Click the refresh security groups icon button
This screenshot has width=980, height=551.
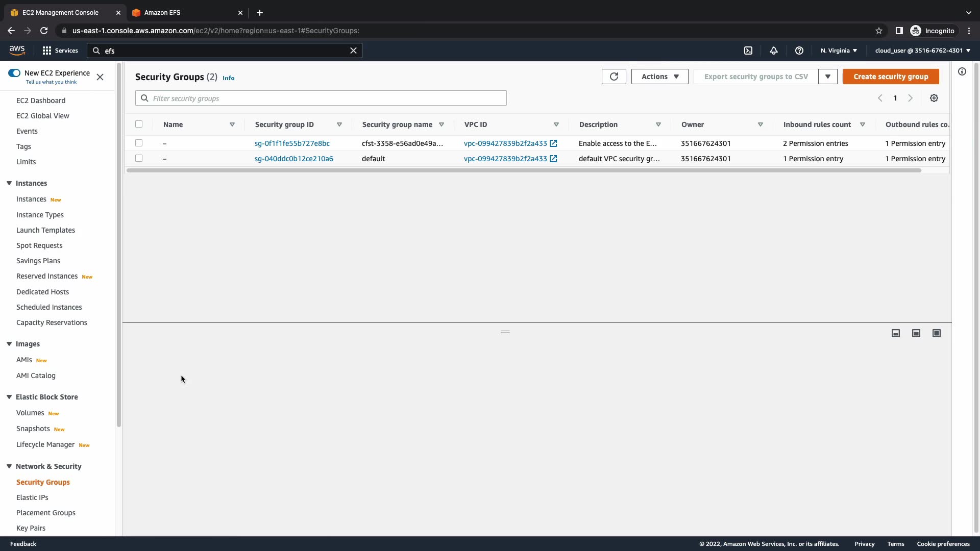tap(614, 77)
